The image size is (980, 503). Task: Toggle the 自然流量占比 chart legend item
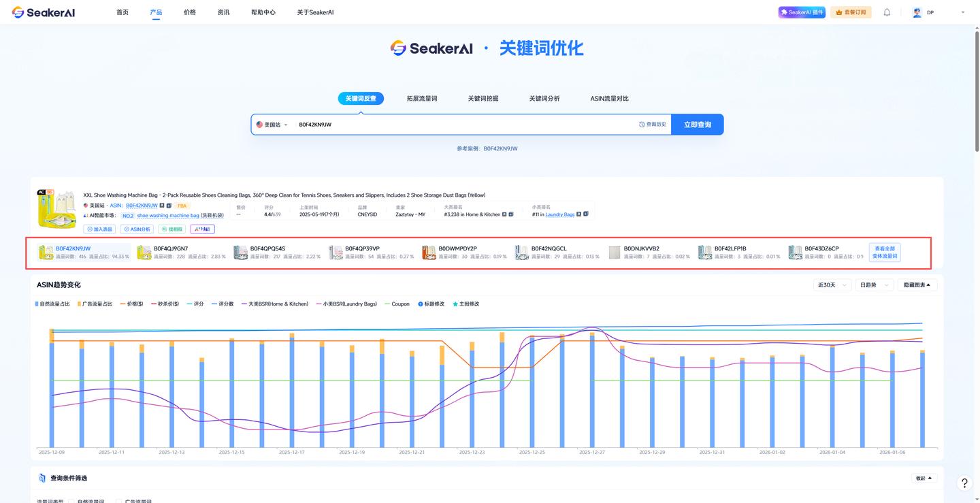(x=52, y=304)
